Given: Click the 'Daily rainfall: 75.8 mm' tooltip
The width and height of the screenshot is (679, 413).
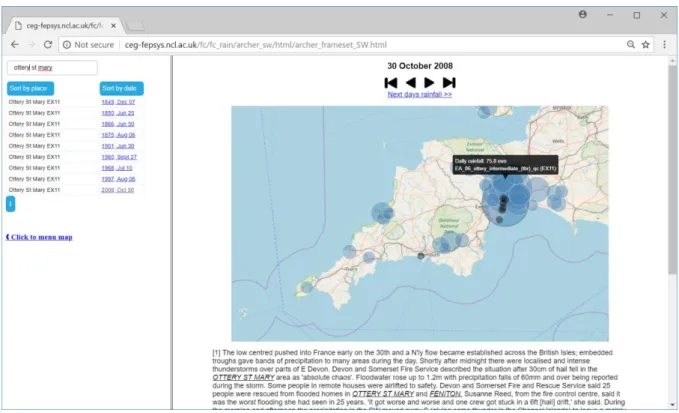Looking at the screenshot, I should tap(505, 165).
